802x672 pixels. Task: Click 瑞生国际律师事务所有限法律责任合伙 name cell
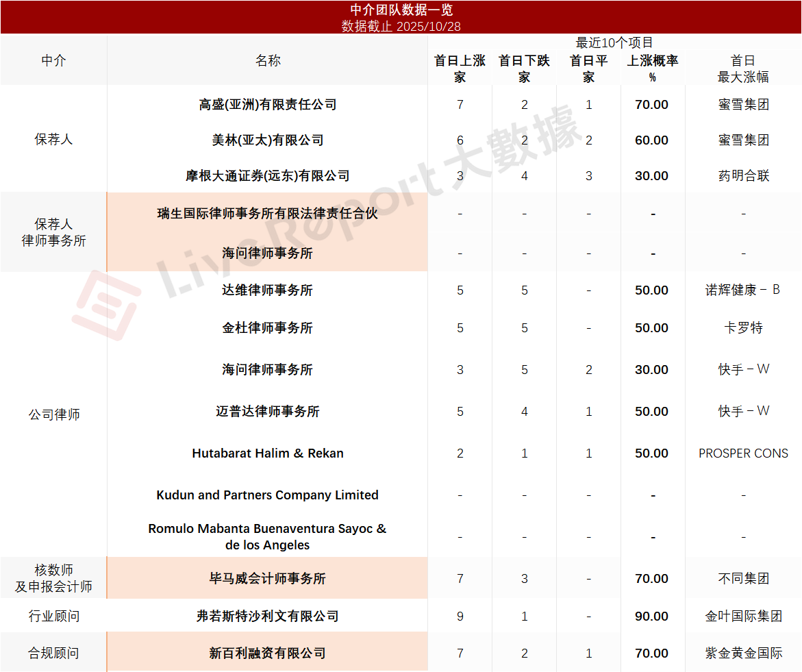point(268,213)
